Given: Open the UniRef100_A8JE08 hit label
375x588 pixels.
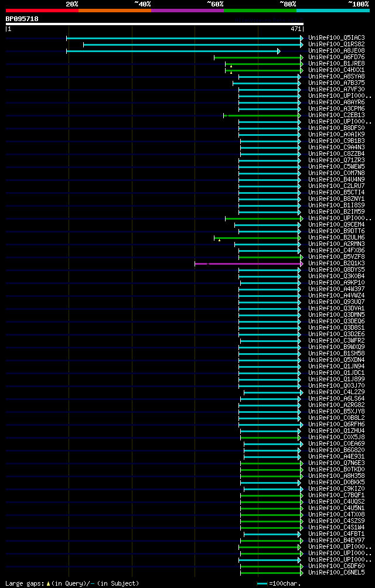Looking at the screenshot, I should pos(336,50).
